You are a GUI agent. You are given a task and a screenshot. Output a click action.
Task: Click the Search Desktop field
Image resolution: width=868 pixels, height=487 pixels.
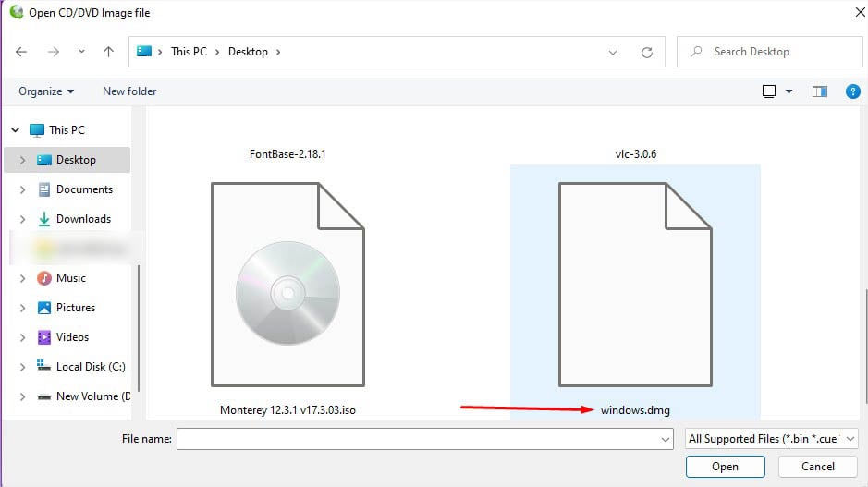coord(769,52)
